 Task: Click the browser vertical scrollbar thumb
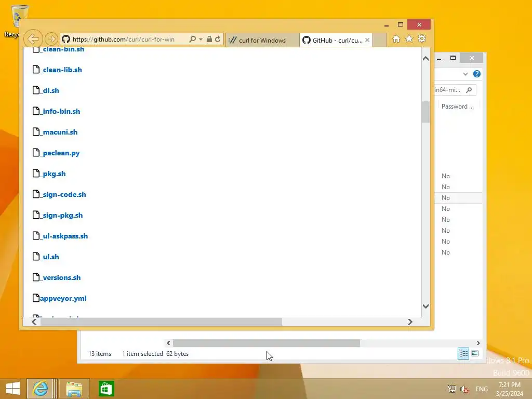426,112
